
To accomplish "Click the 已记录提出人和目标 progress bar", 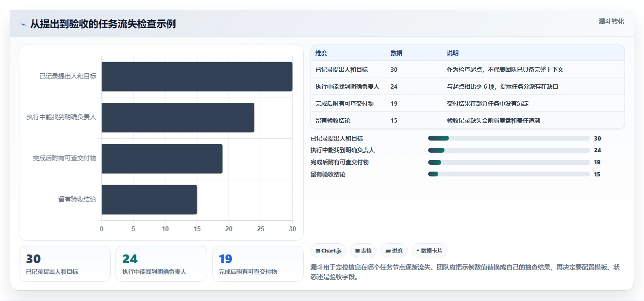I will [x=509, y=138].
